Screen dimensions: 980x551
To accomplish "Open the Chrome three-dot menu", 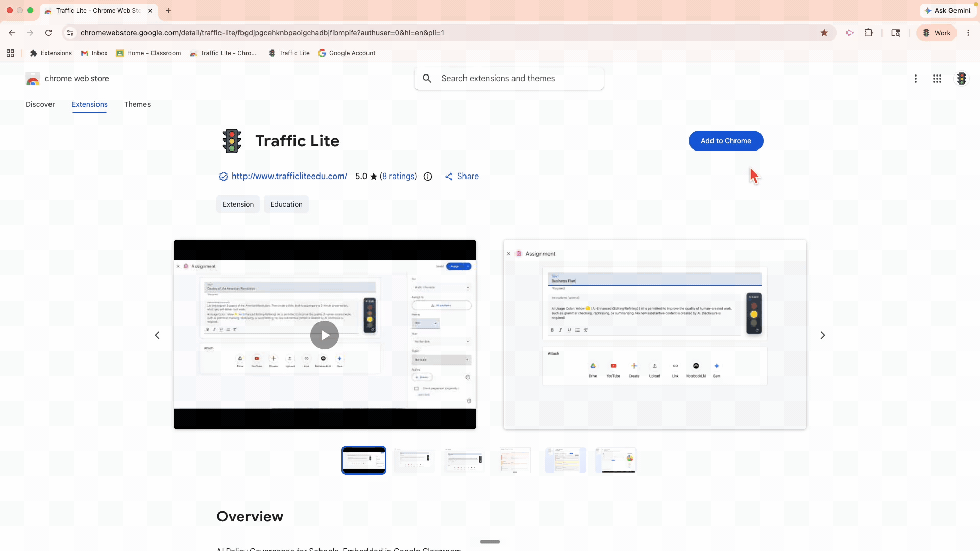I will click(968, 33).
